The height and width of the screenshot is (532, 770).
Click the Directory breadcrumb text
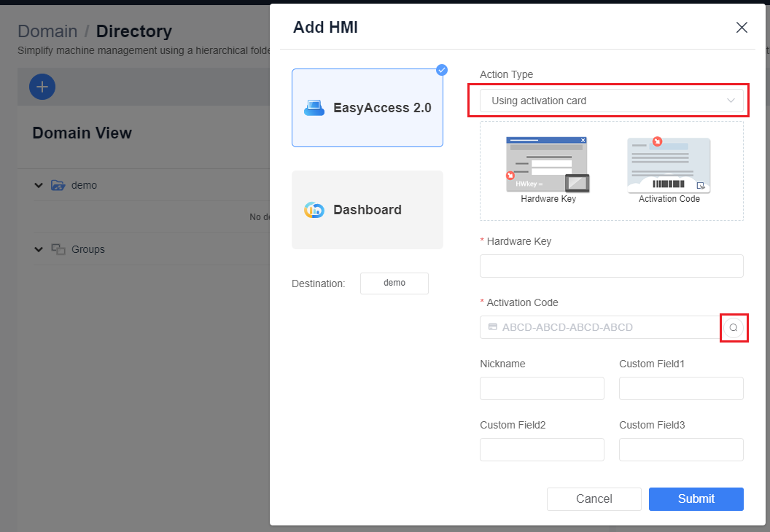(134, 31)
